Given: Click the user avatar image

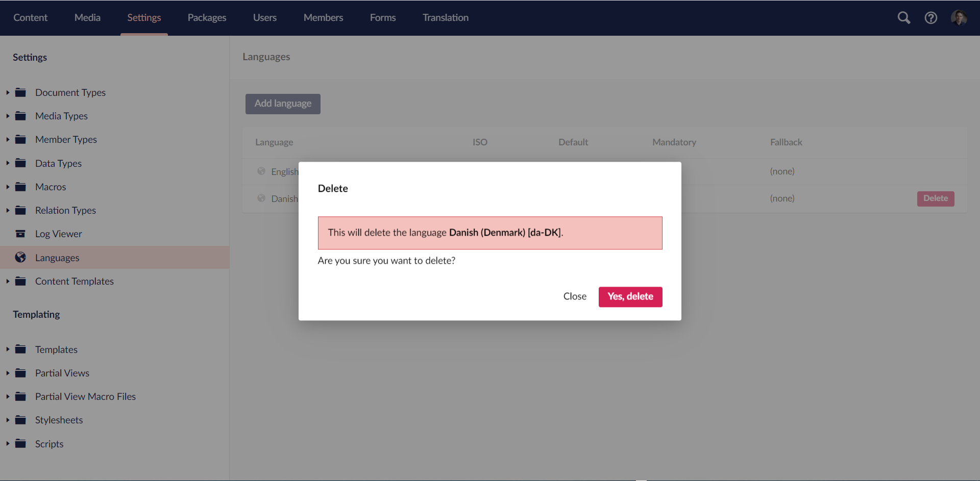Looking at the screenshot, I should [960, 17].
